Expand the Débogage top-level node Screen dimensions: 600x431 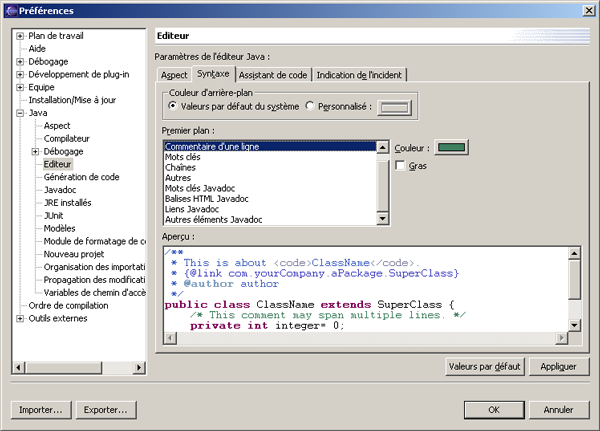21,62
